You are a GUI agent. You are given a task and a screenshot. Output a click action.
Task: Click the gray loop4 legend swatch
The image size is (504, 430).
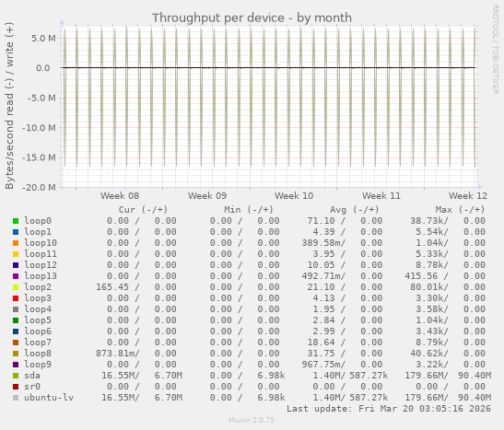(16, 309)
